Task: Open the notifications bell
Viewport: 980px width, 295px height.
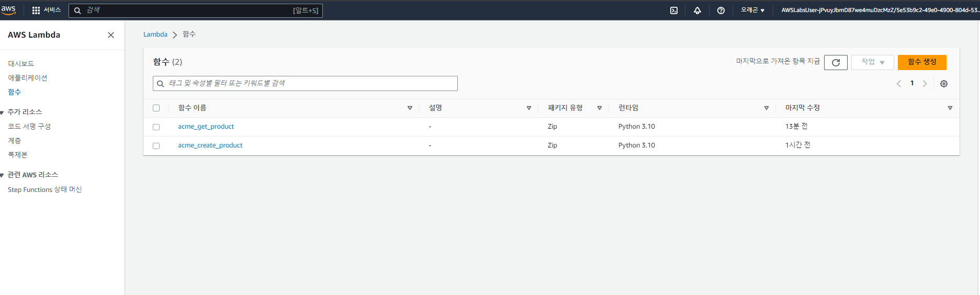Action: 697,10
